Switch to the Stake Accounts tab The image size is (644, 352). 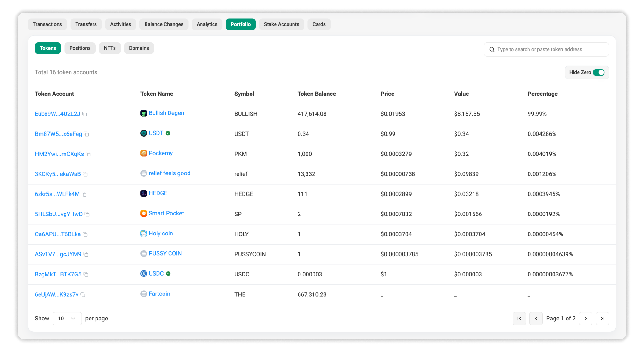coord(282,24)
